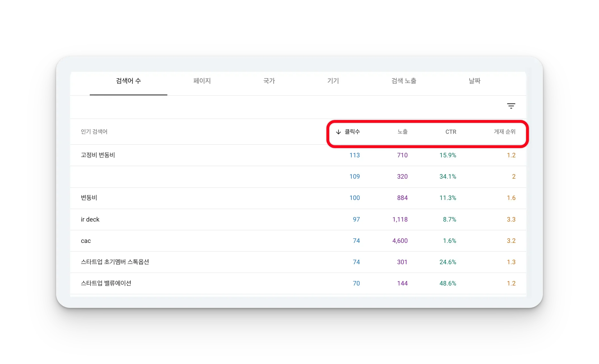The width and height of the screenshot is (599, 364).
Task: Click the 48.6% CTR value
Action: [448, 283]
